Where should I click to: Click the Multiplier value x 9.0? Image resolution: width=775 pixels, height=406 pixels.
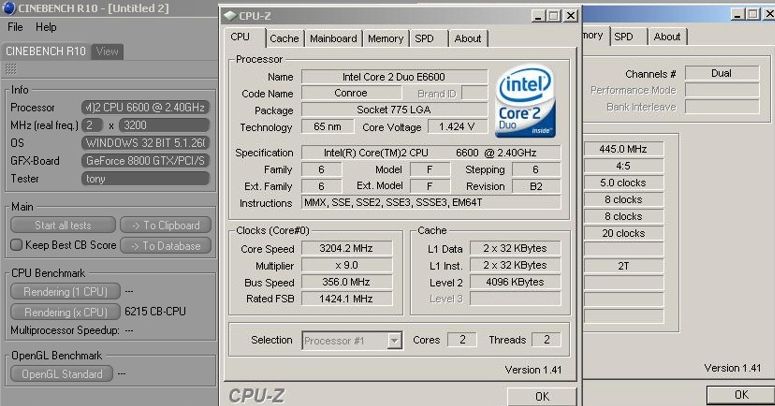tap(346, 265)
